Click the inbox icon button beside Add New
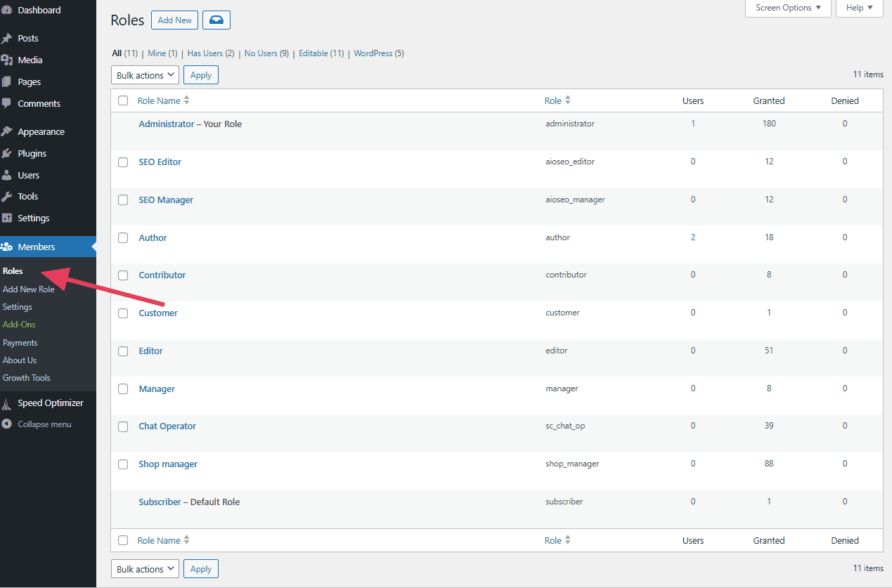The width and height of the screenshot is (892, 588). pyautogui.click(x=216, y=20)
